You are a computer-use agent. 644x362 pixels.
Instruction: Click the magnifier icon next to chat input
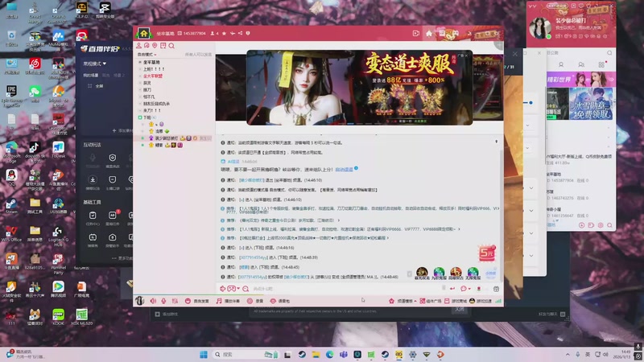246,289
